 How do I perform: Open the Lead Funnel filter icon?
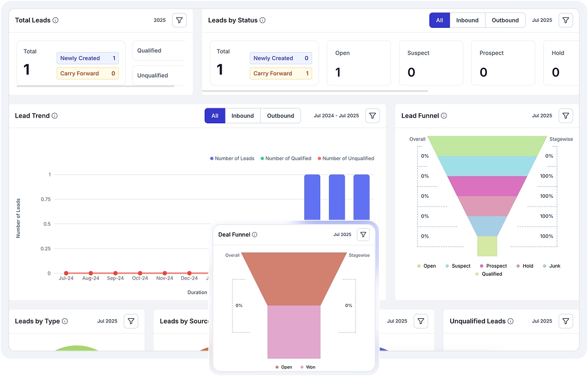pos(566,116)
